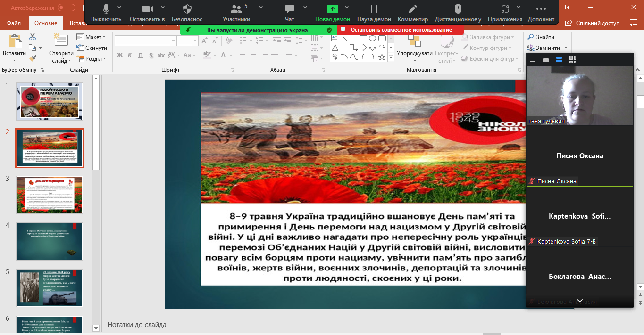The height and width of the screenshot is (335, 644).
Task: Expand the shapes gallery more arrow
Action: coord(391,57)
